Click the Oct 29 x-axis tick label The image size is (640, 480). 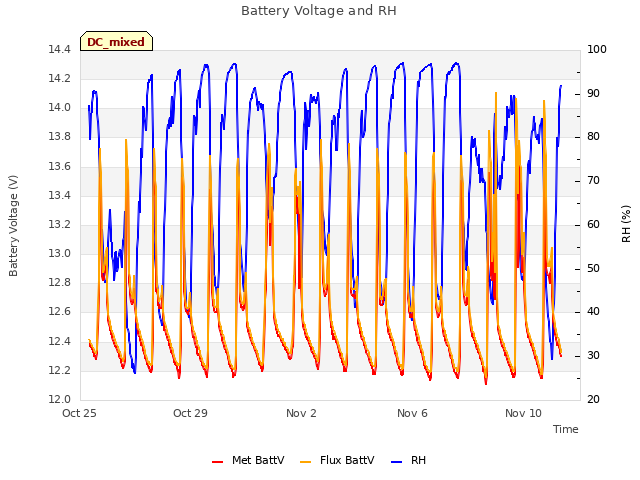(190, 413)
